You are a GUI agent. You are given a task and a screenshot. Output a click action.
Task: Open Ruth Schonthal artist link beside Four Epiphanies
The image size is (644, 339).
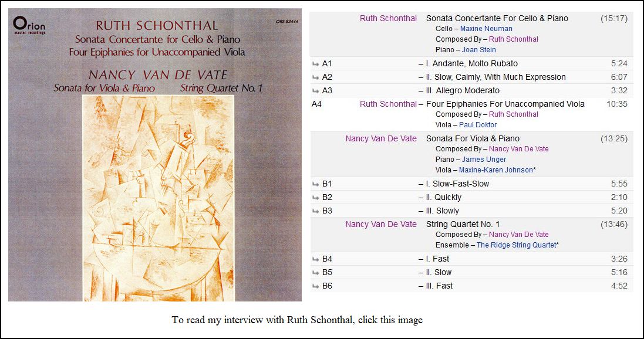point(388,104)
